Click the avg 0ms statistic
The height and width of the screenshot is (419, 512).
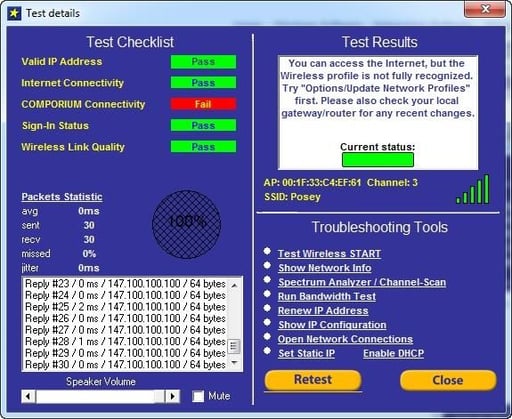61,211
